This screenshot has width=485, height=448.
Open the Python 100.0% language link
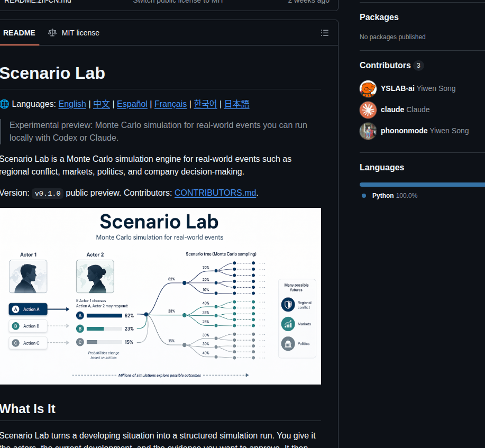[x=395, y=196]
